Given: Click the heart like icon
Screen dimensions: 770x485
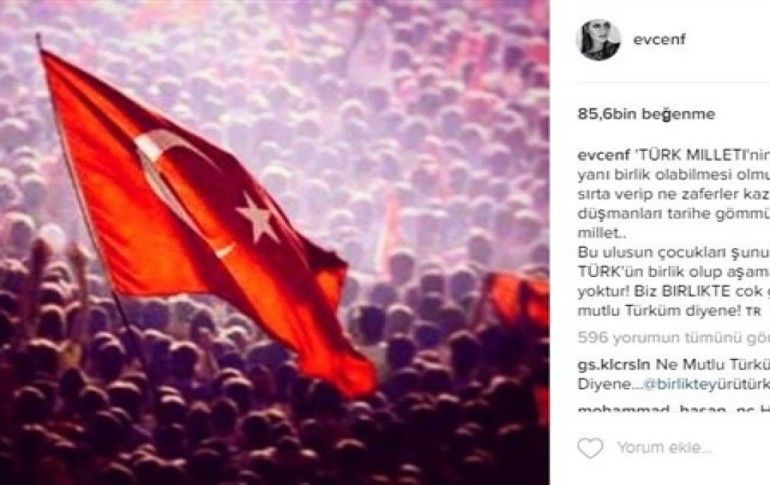Looking at the screenshot, I should tap(590, 448).
